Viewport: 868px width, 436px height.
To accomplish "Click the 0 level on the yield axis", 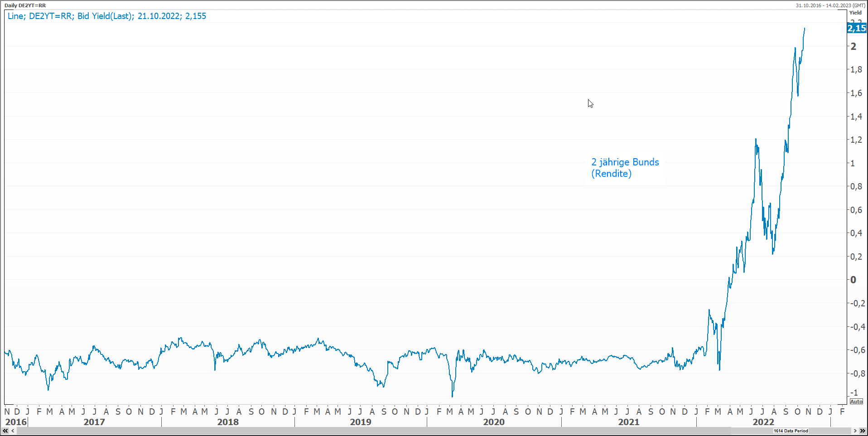I will (854, 280).
